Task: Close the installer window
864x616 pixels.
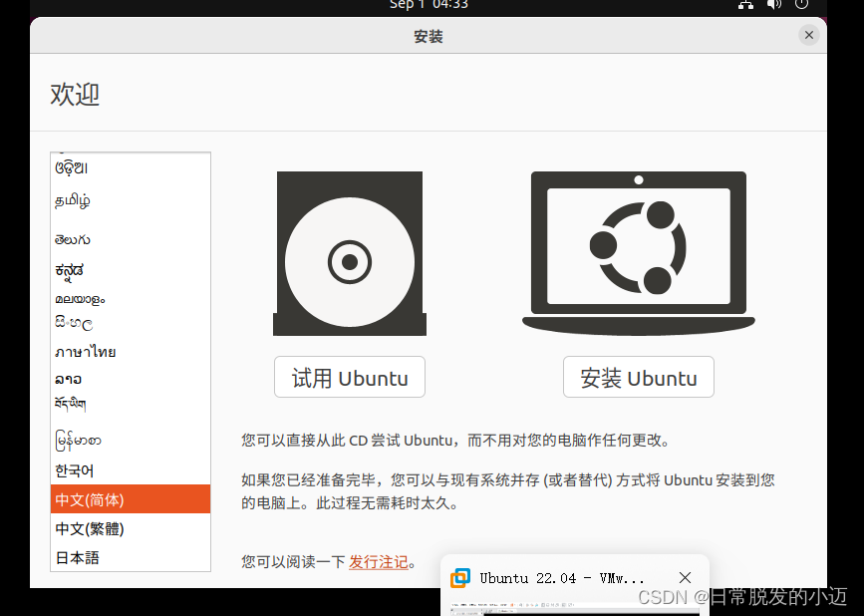Action: [808, 35]
